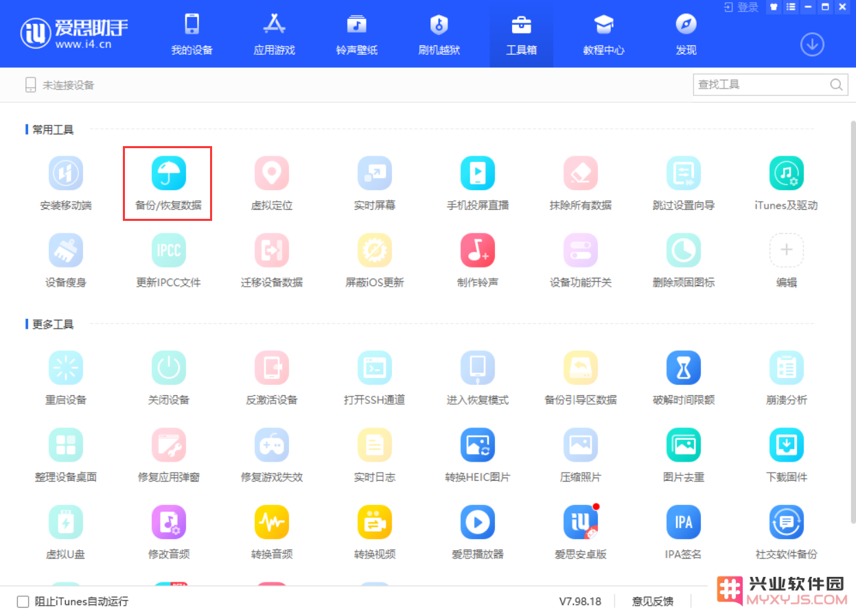
Task: Open the 整理设备桌面 tool
Action: 66,455
